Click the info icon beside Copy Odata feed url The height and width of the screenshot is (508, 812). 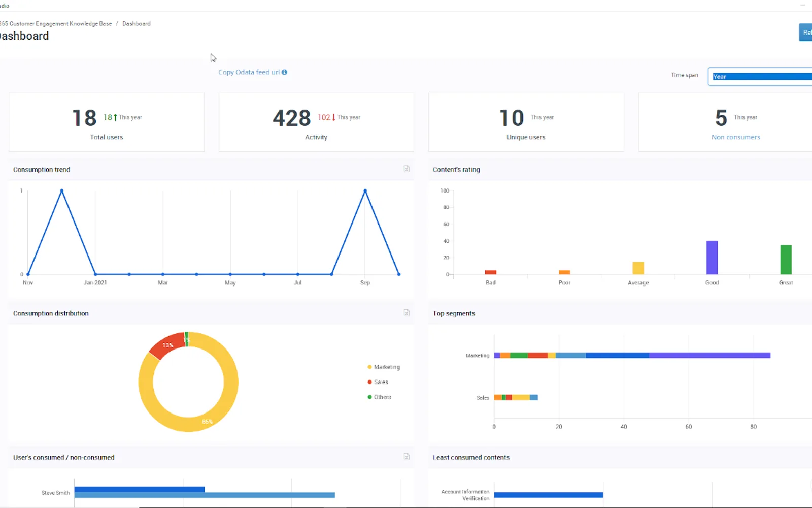tap(284, 72)
